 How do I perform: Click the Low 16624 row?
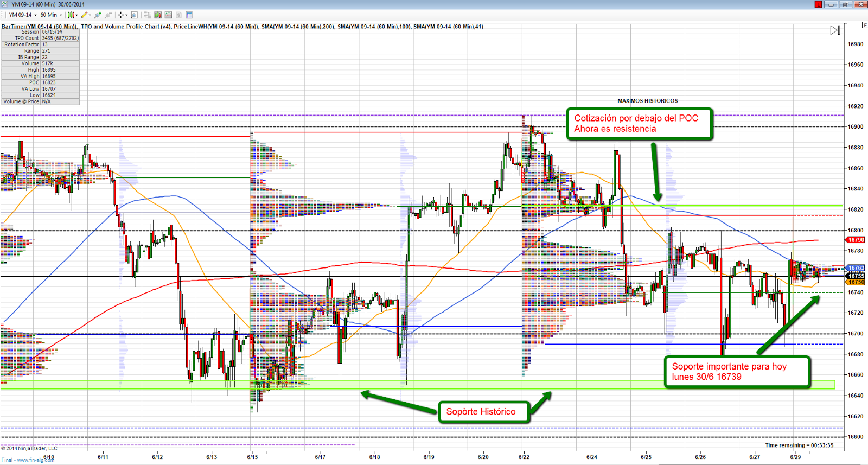40,95
